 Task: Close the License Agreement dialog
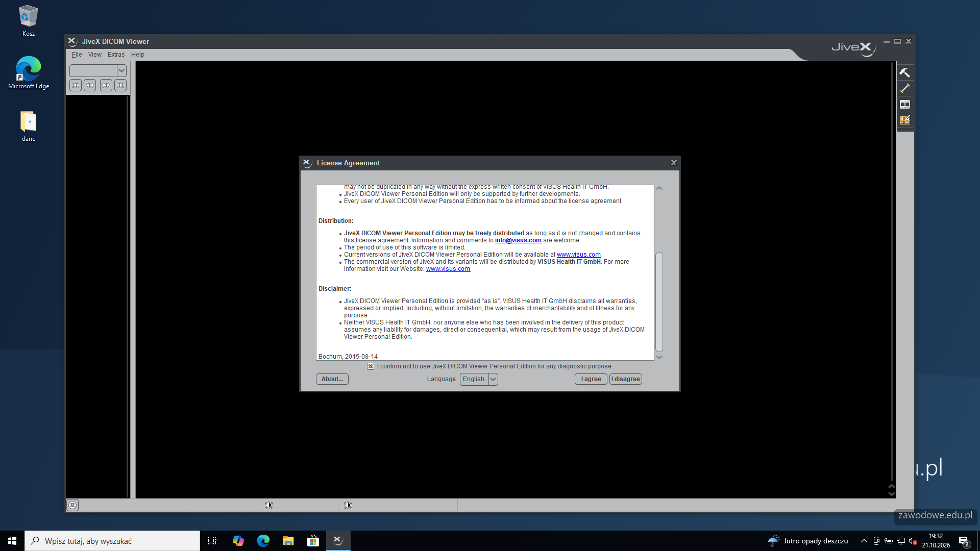(x=674, y=163)
